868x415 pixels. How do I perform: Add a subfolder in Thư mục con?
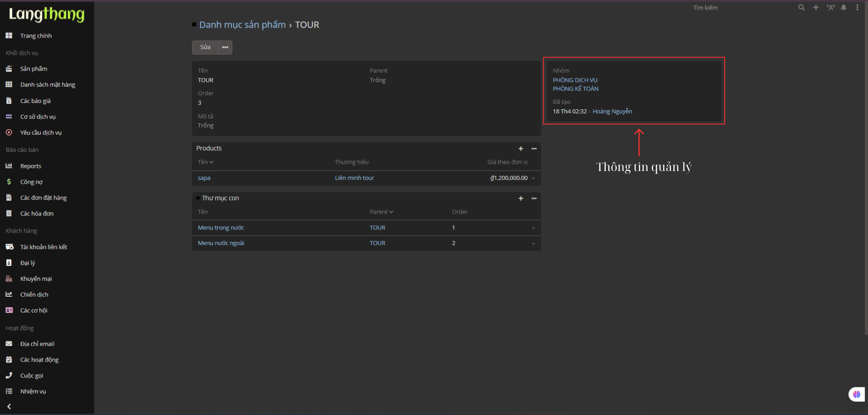[521, 199]
